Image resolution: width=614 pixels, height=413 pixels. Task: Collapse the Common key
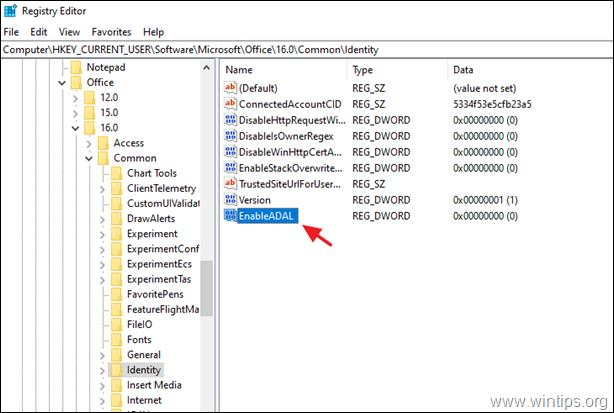[89, 159]
